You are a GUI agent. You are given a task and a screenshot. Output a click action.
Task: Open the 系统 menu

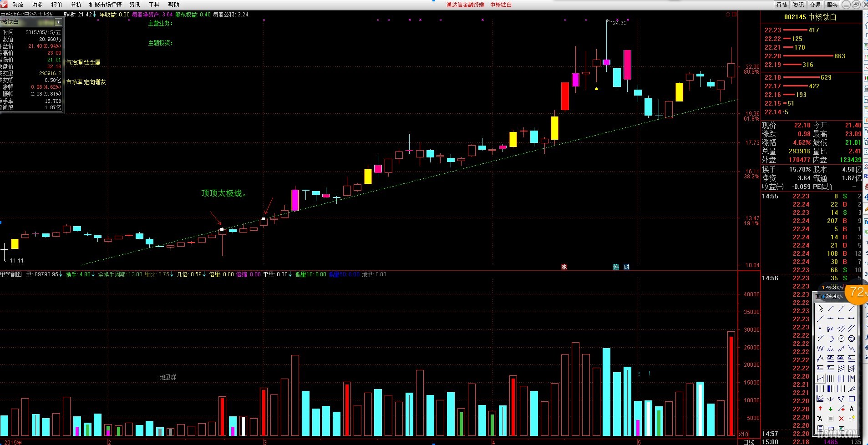coord(17,5)
